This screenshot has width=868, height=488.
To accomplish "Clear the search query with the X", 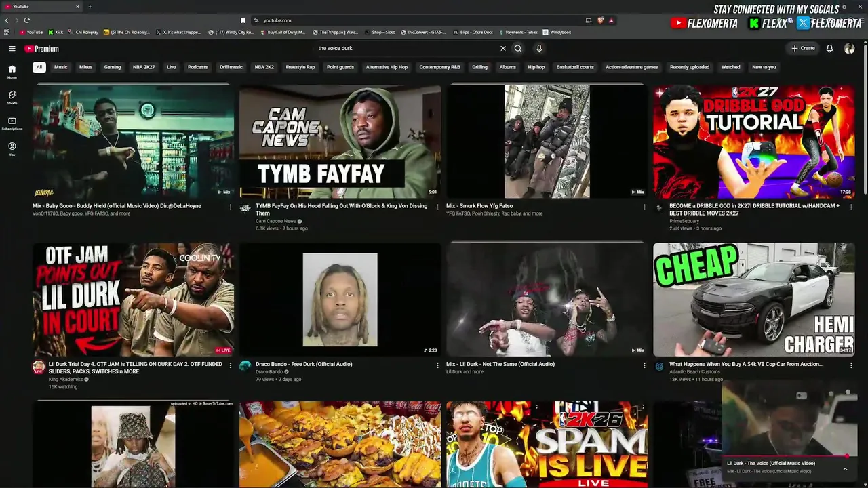I will (503, 49).
